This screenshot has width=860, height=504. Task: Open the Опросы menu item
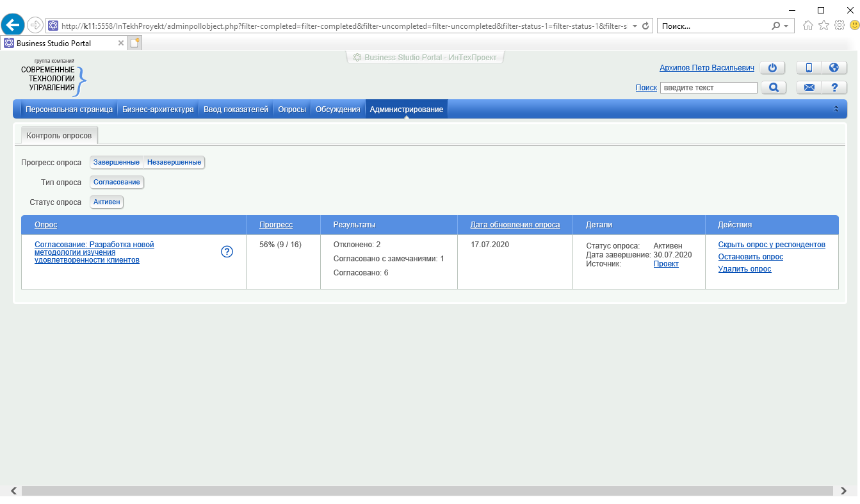pos(291,110)
